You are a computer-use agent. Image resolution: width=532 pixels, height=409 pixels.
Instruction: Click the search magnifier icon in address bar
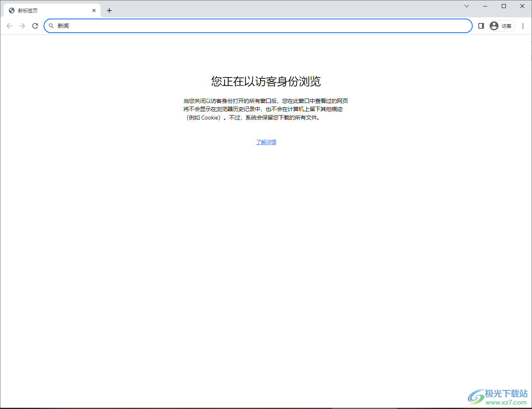point(51,26)
